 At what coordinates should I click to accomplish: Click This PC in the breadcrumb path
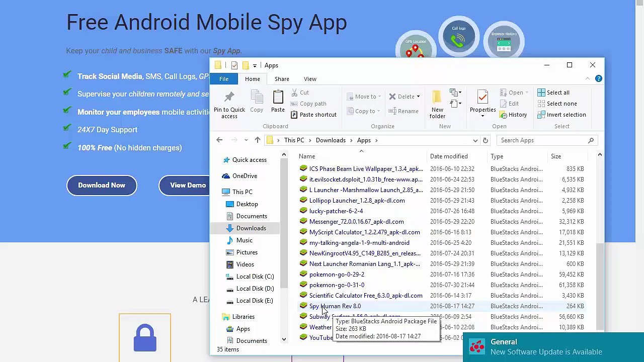coord(294,140)
